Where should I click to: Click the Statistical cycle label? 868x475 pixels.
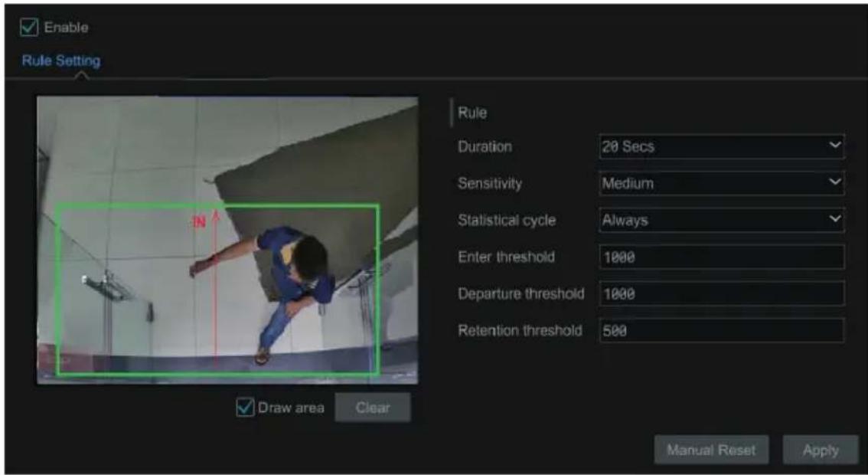(507, 220)
